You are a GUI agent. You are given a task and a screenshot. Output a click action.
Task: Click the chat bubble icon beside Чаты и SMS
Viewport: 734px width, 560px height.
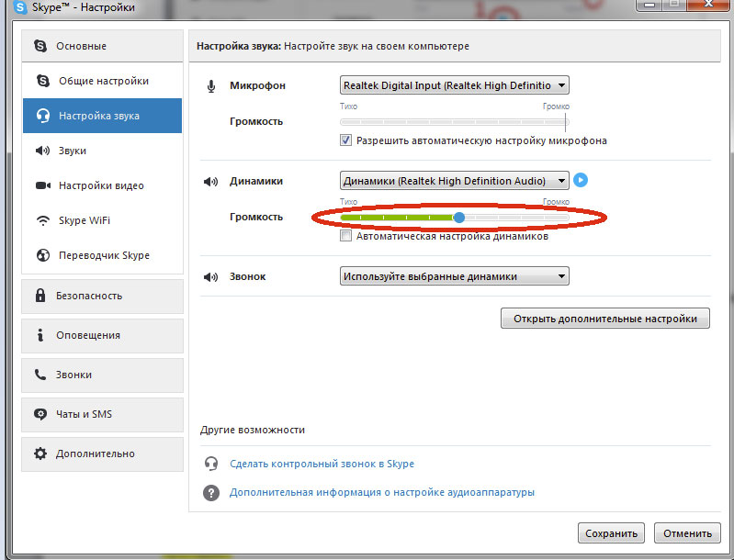[x=40, y=414]
